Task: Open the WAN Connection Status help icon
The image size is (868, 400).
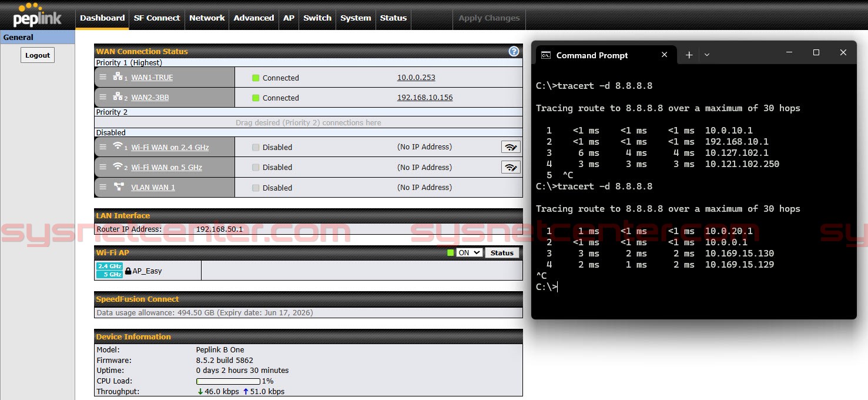Action: [x=514, y=51]
